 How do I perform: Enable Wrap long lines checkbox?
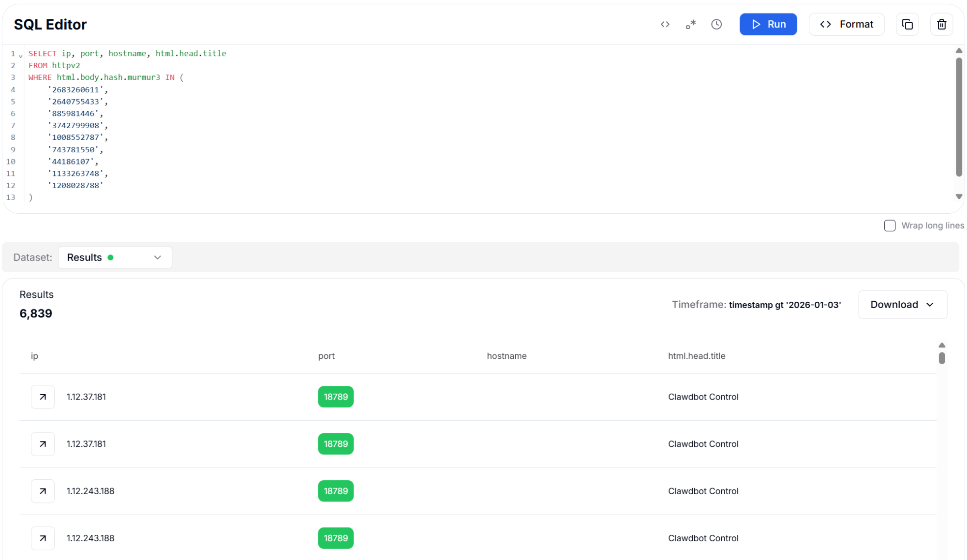click(889, 226)
